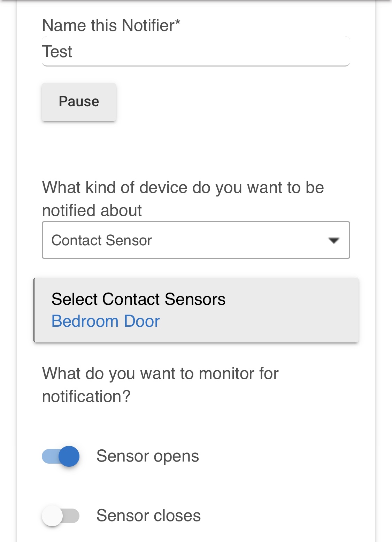Click the blue Sensor opens switch knob
392x542 pixels.
(x=69, y=456)
